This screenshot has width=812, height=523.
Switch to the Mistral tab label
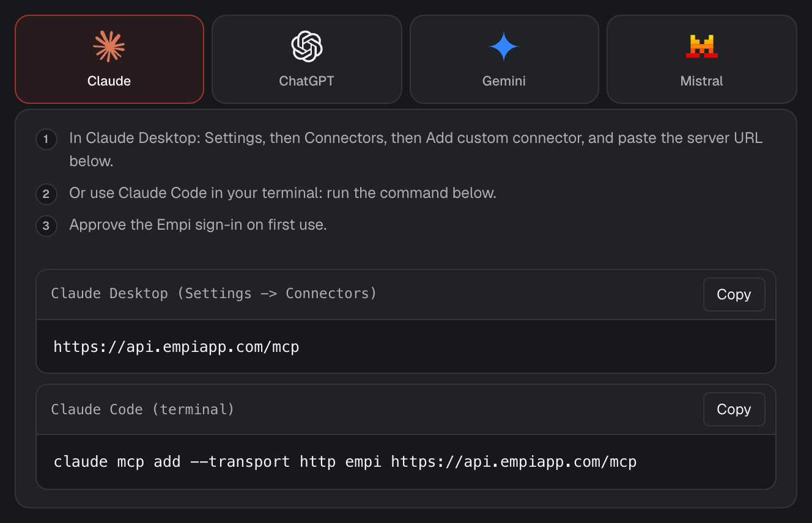[701, 81]
